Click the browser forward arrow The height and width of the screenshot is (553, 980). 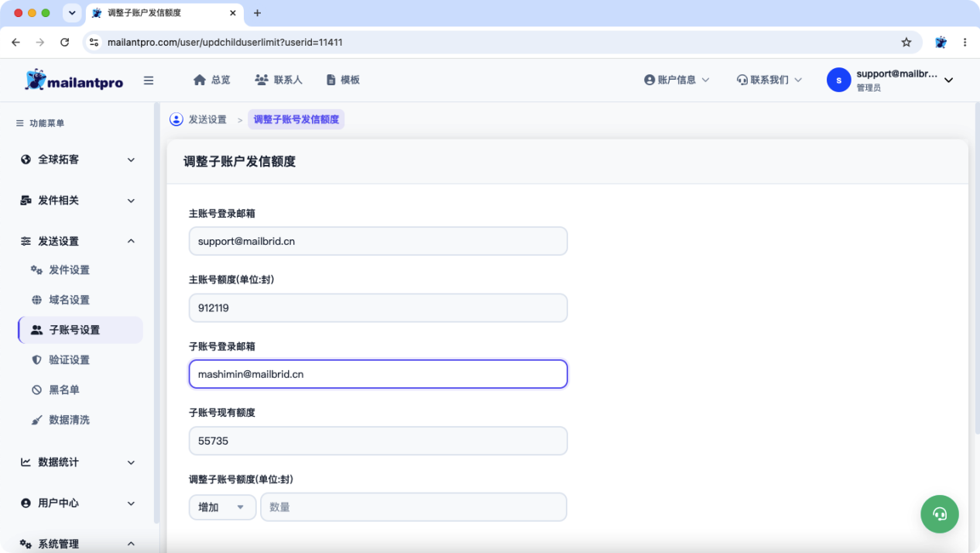click(x=39, y=43)
